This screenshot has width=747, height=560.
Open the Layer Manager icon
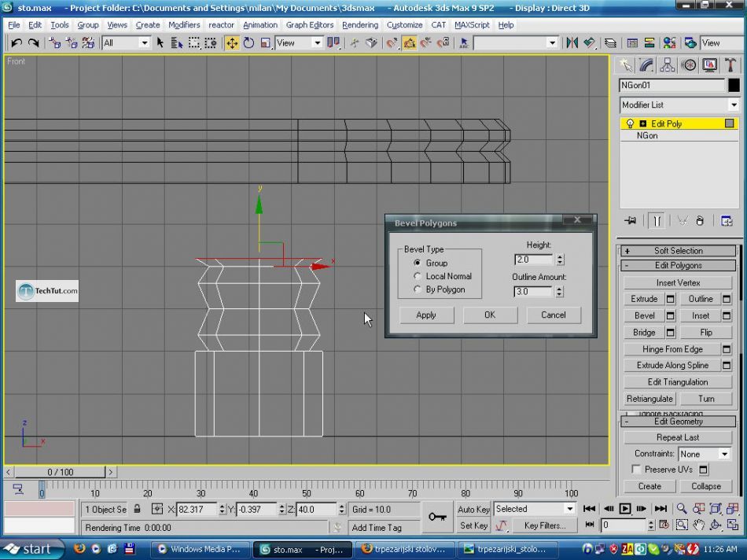pos(610,43)
